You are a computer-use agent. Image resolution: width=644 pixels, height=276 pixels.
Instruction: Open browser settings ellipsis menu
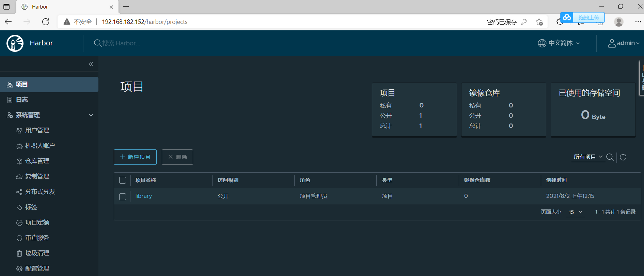(x=638, y=22)
